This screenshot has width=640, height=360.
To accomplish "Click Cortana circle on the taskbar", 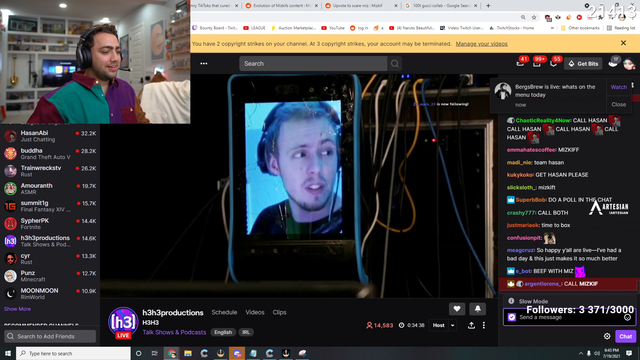I will coord(138,353).
